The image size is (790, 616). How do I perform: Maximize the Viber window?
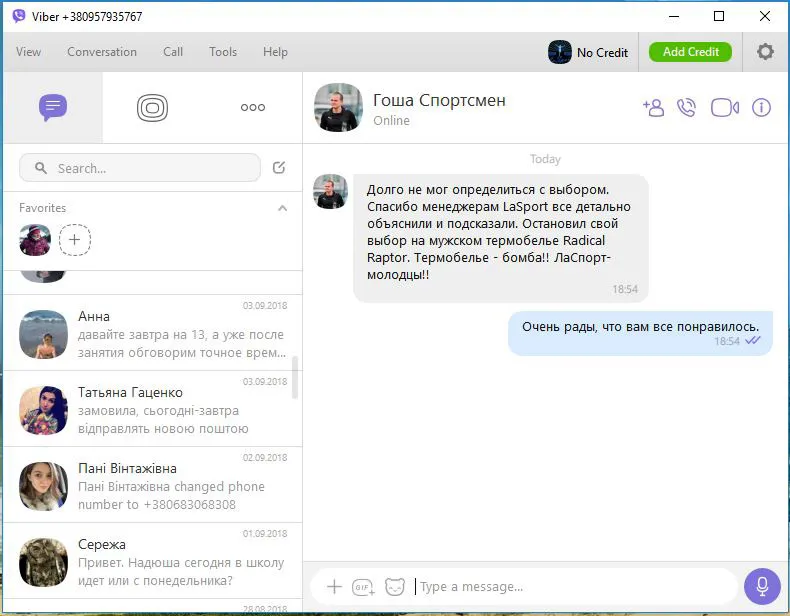tap(719, 16)
